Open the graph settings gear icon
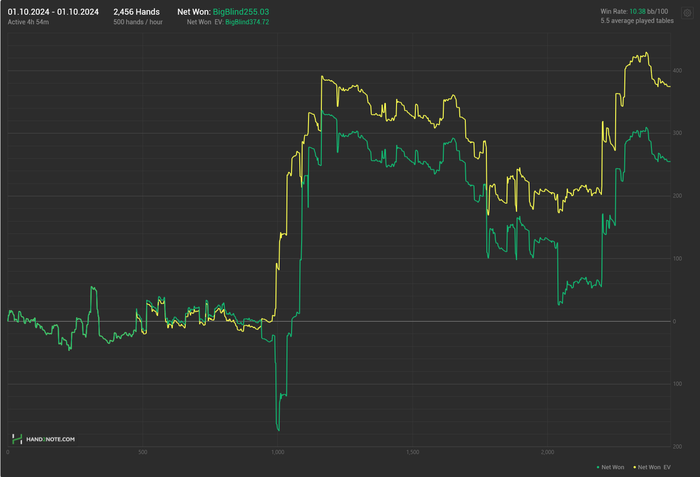700x477 pixels. point(687,13)
